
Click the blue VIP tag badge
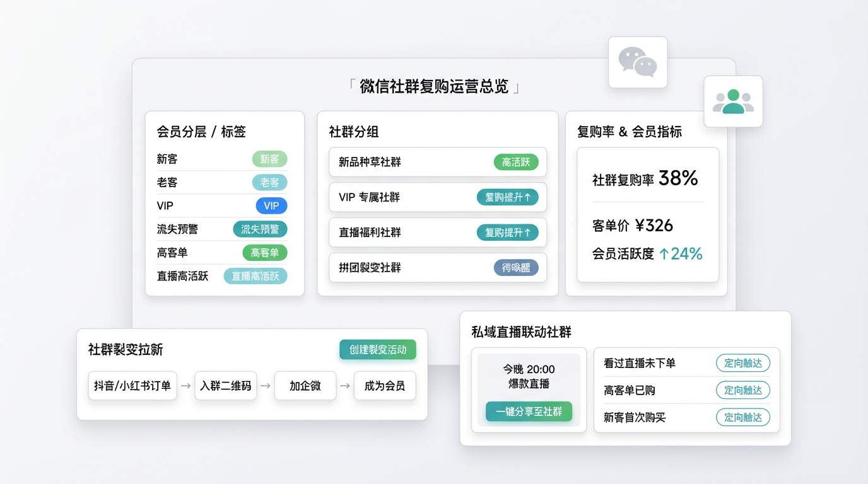click(x=271, y=205)
